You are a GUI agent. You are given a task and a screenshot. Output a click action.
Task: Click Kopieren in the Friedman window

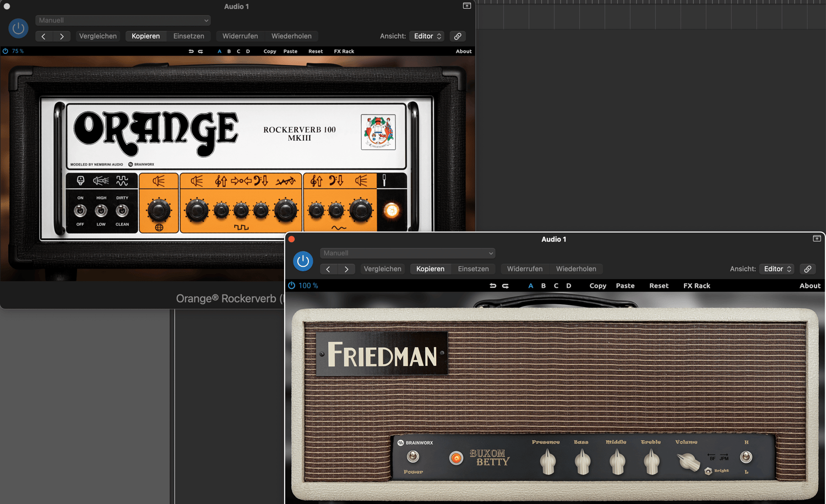pos(431,269)
